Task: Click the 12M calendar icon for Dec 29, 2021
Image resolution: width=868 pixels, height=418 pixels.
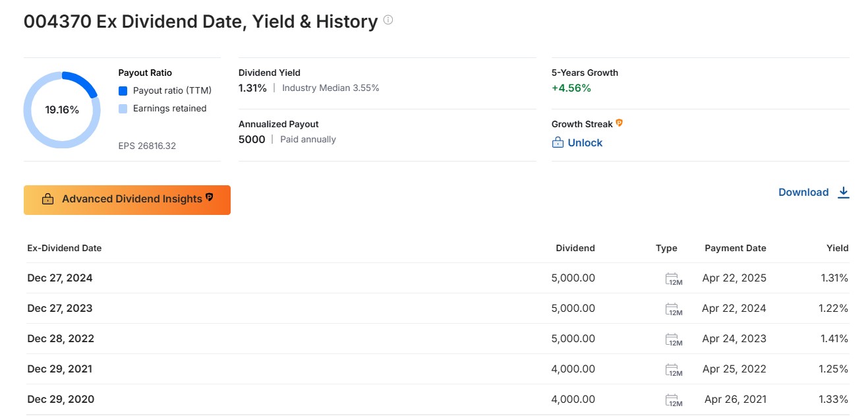Action: pos(673,370)
